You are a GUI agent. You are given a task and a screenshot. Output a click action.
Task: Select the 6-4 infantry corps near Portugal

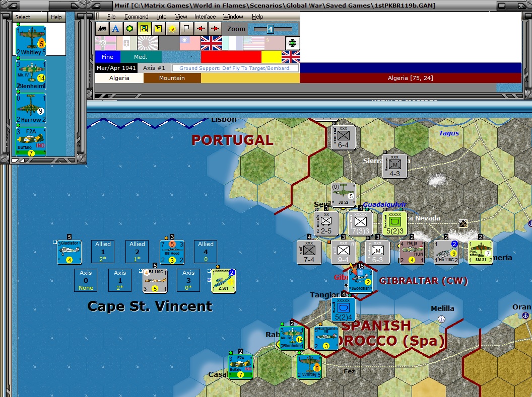coord(344,137)
